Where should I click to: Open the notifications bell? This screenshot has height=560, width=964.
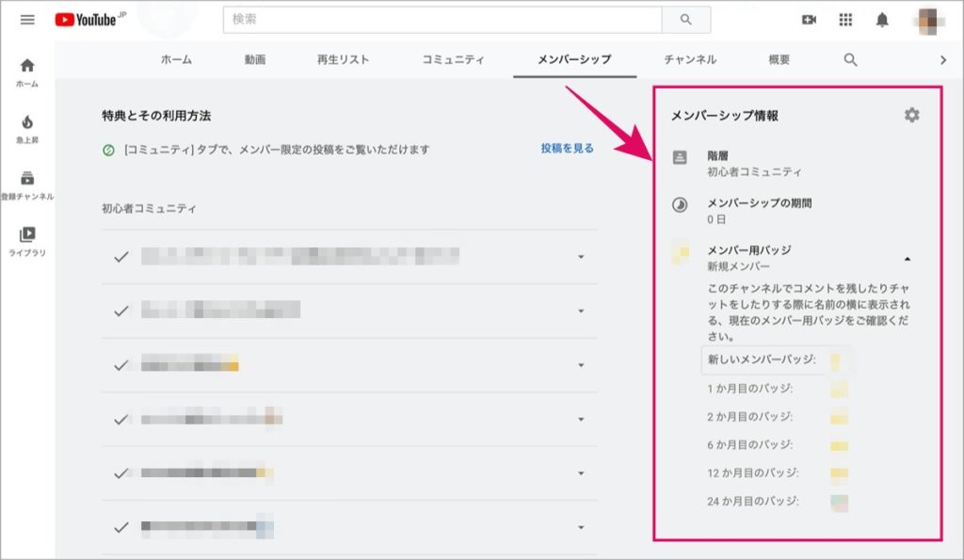pyautogui.click(x=882, y=20)
